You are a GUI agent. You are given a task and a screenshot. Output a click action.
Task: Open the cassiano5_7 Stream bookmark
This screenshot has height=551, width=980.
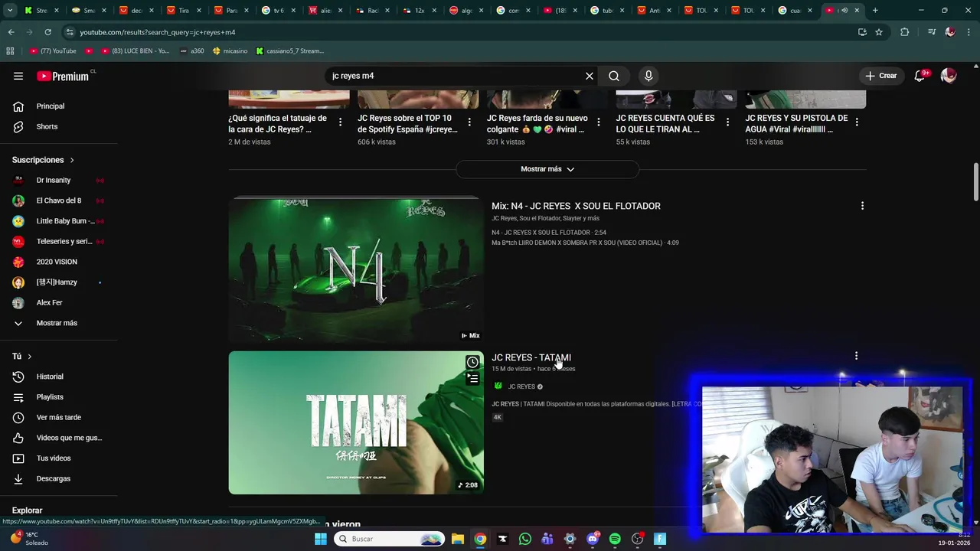coord(289,51)
